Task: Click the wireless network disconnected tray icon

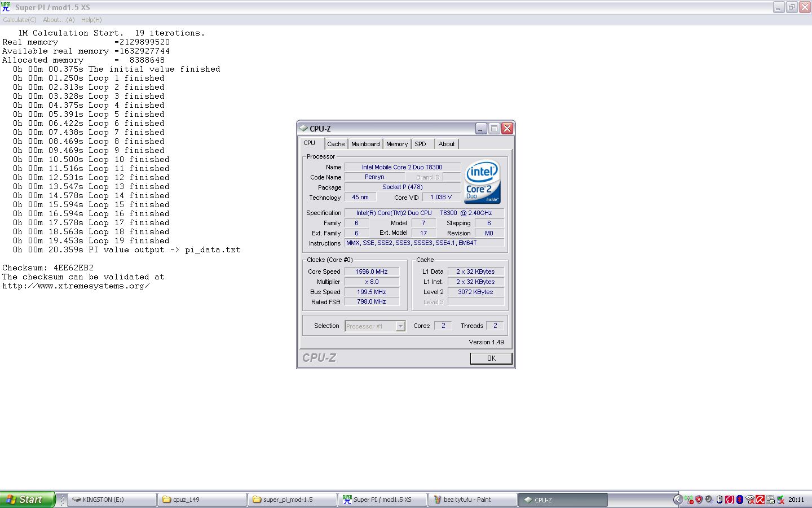Action: (750, 500)
